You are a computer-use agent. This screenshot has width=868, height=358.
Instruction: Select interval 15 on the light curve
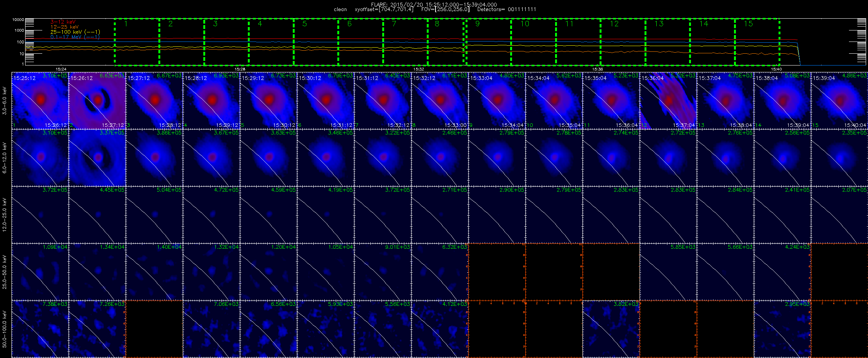[x=757, y=42]
